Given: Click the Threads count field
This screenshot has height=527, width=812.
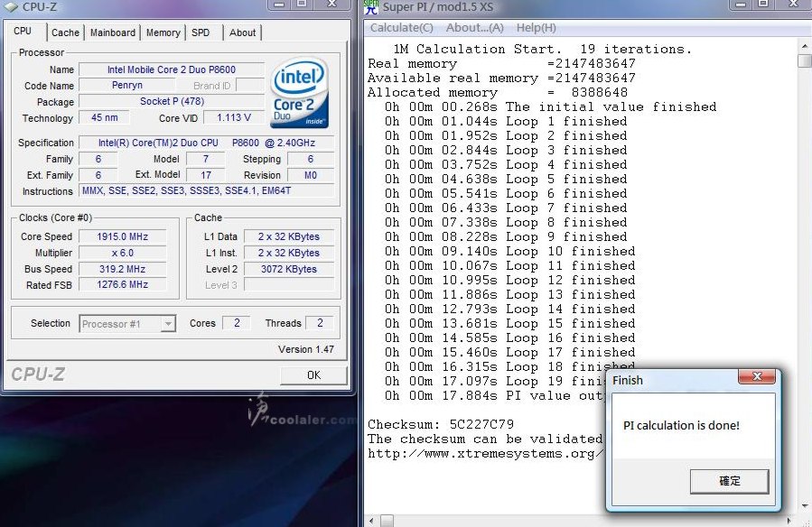Looking at the screenshot, I should [x=320, y=323].
